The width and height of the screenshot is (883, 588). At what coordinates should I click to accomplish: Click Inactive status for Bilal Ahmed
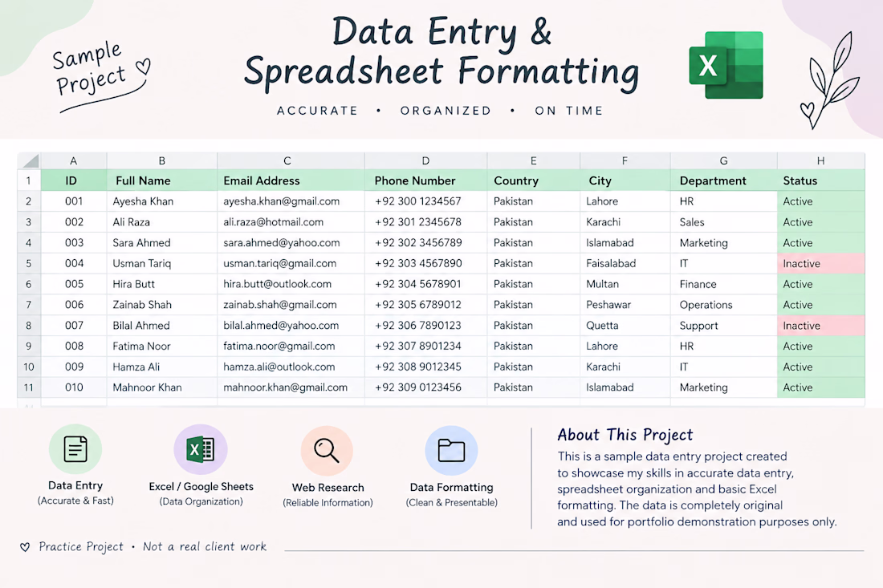click(821, 325)
